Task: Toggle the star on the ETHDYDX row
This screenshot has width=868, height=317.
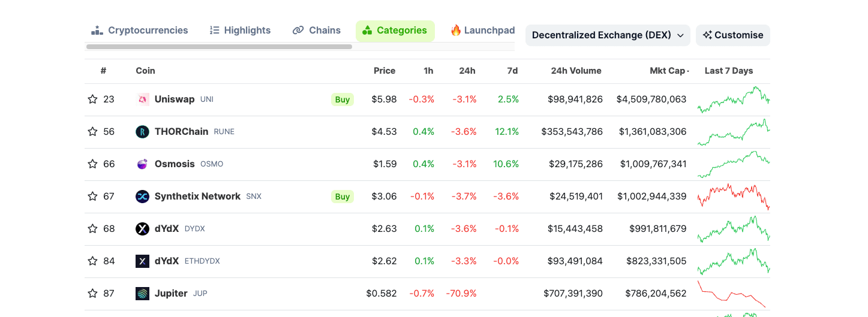Action: pos(92,261)
